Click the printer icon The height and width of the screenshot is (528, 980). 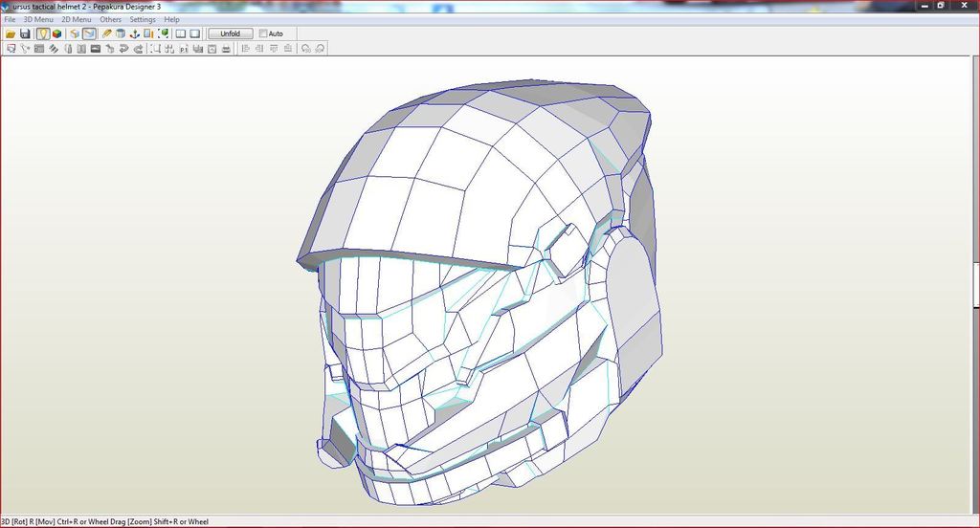[x=226, y=49]
